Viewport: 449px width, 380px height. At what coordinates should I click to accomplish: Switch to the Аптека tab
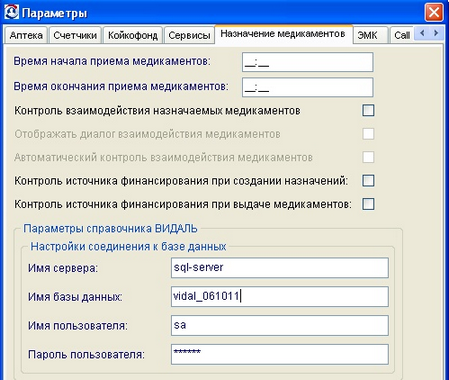(26, 35)
